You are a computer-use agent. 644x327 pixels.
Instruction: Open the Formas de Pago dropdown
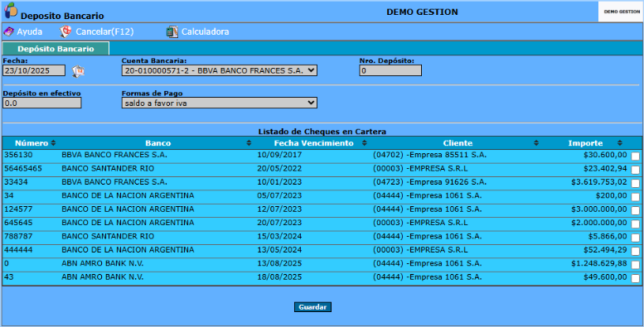pos(220,103)
